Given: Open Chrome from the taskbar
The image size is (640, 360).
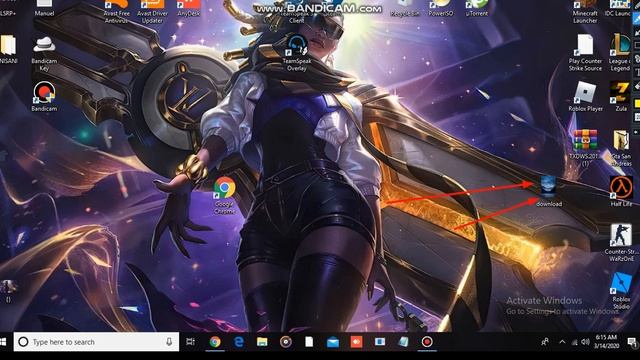Looking at the screenshot, I should coord(215,342).
